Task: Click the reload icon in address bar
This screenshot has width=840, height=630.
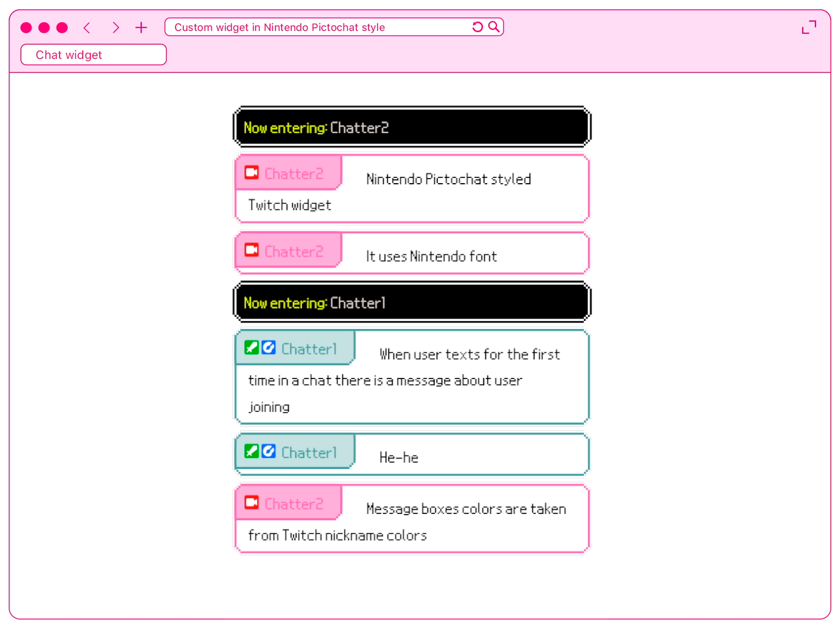Action: pyautogui.click(x=478, y=27)
